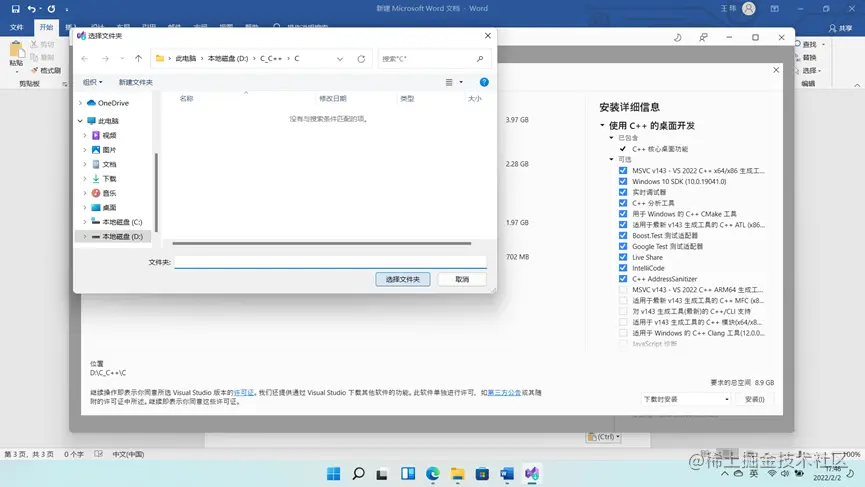
Task: Click the Word user account avatar
Action: point(749,9)
